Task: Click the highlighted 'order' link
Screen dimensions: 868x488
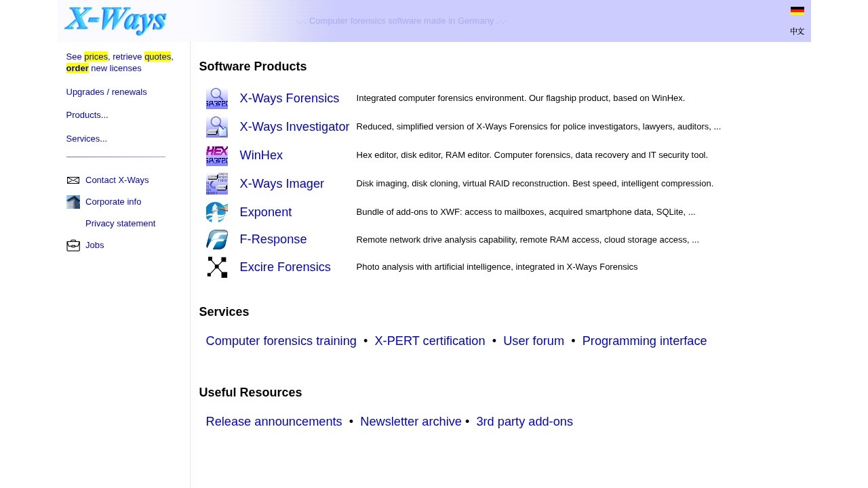Action: coord(77,68)
